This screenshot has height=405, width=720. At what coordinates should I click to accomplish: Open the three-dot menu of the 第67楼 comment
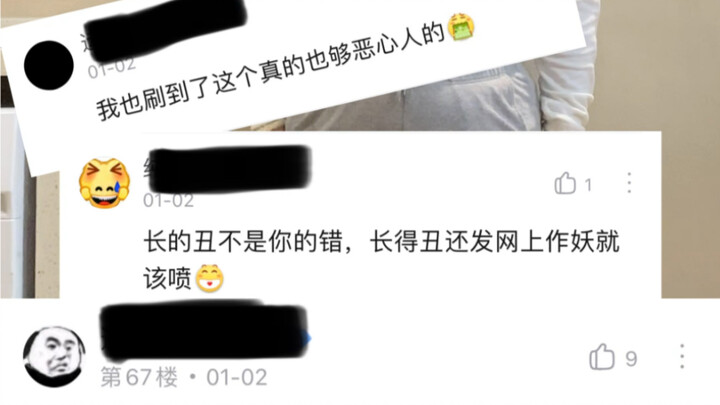click(682, 356)
